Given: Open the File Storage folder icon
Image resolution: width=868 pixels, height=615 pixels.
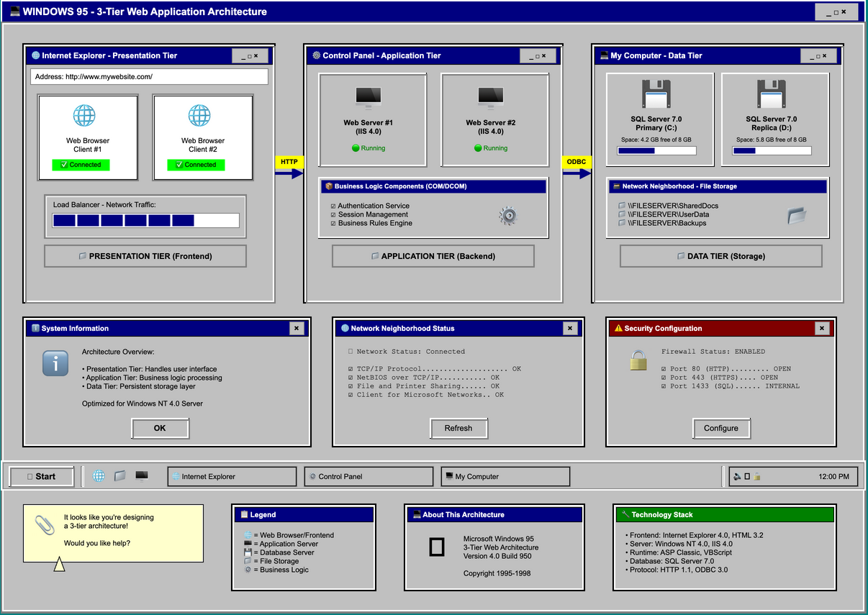Looking at the screenshot, I should (x=797, y=215).
